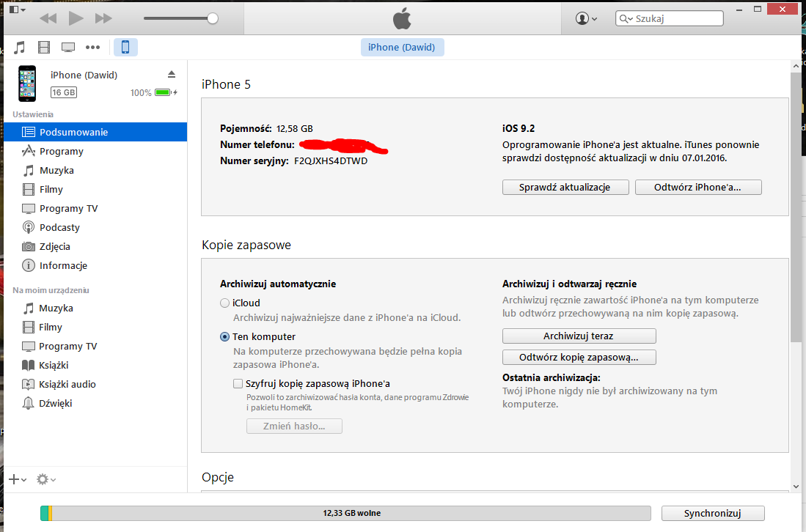Click the Podcasty icon in sidebar
Screen dimensions: 806x532
29,227
